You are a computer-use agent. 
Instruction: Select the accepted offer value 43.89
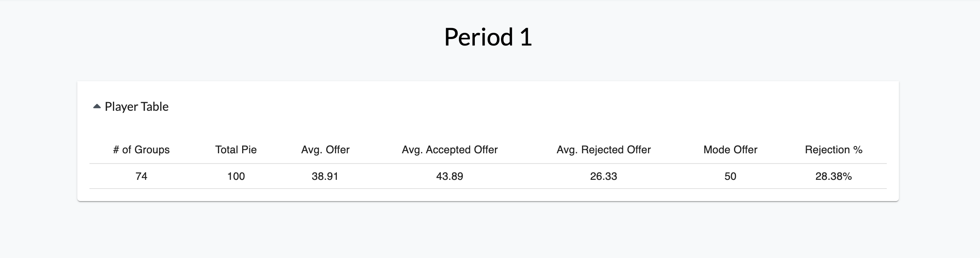(450, 176)
